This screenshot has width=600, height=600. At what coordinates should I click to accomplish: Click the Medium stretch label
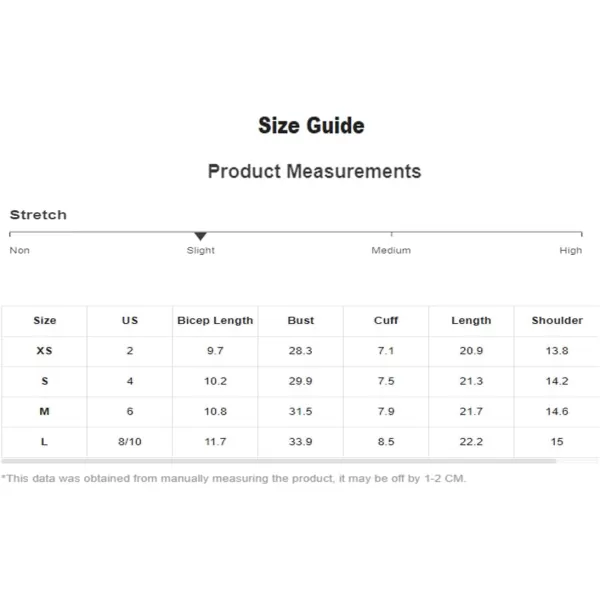(391, 250)
